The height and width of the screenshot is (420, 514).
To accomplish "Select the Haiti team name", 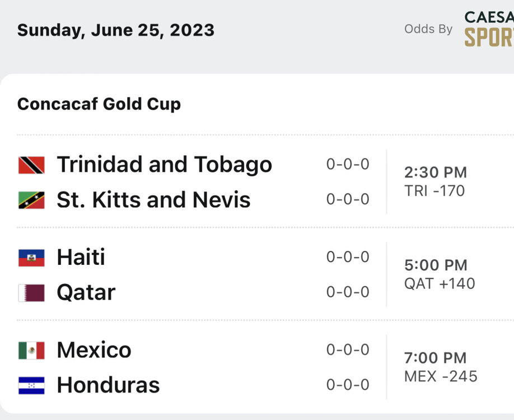I will (81, 258).
